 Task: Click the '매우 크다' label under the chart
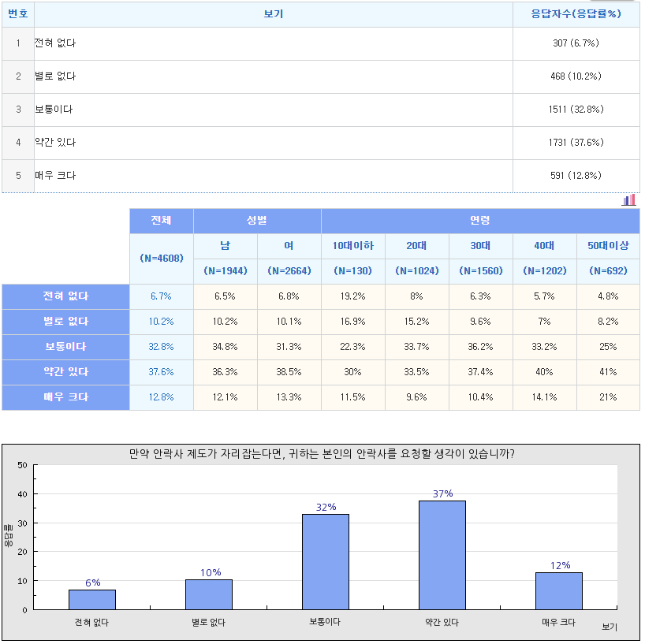(558, 623)
